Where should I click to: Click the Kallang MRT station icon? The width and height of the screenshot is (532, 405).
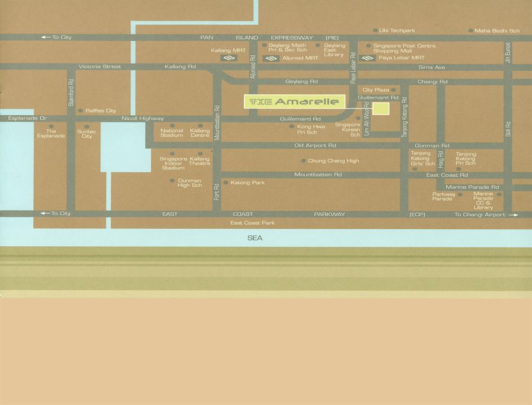click(x=228, y=58)
